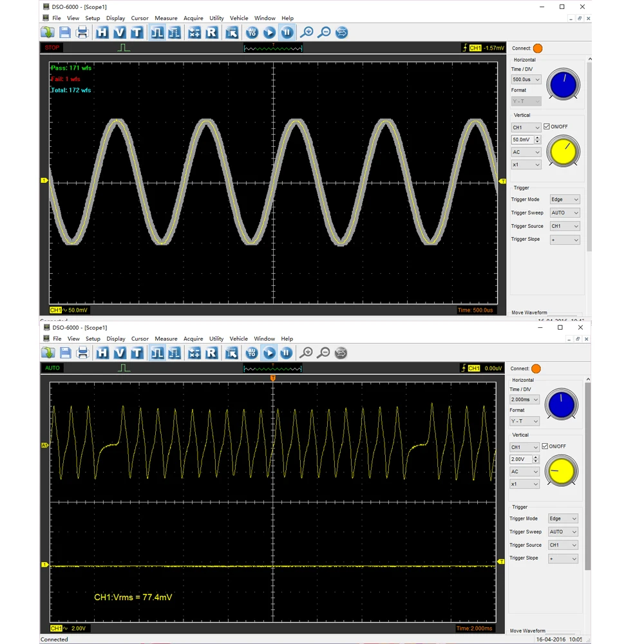
Task: Click the blue Time/DIV knob in bottom window
Action: 562,404
